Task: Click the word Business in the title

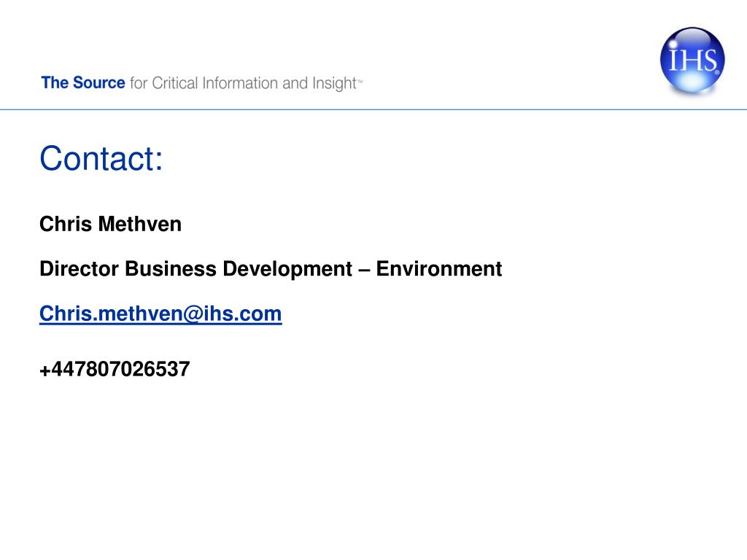Action: tap(171, 269)
